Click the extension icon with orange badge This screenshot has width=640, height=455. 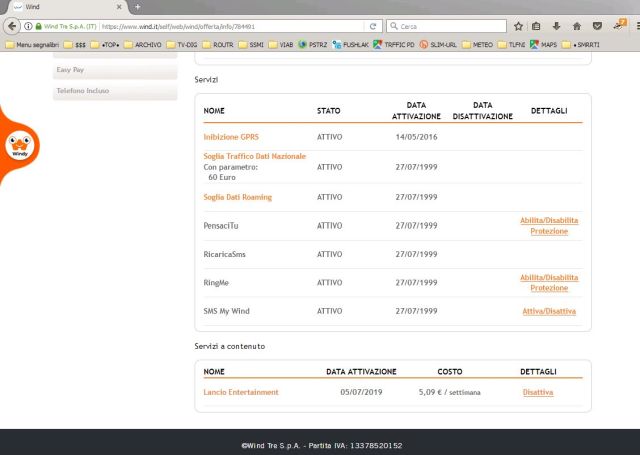coord(620,24)
